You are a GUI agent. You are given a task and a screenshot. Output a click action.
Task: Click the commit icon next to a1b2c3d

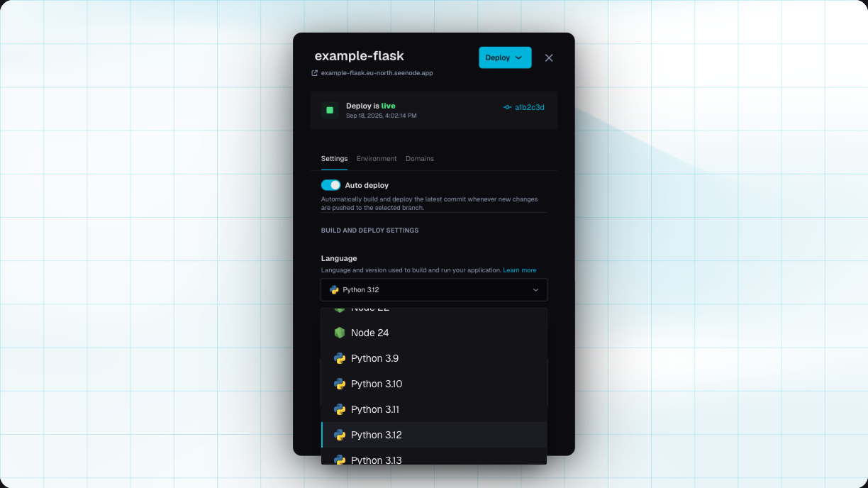507,107
